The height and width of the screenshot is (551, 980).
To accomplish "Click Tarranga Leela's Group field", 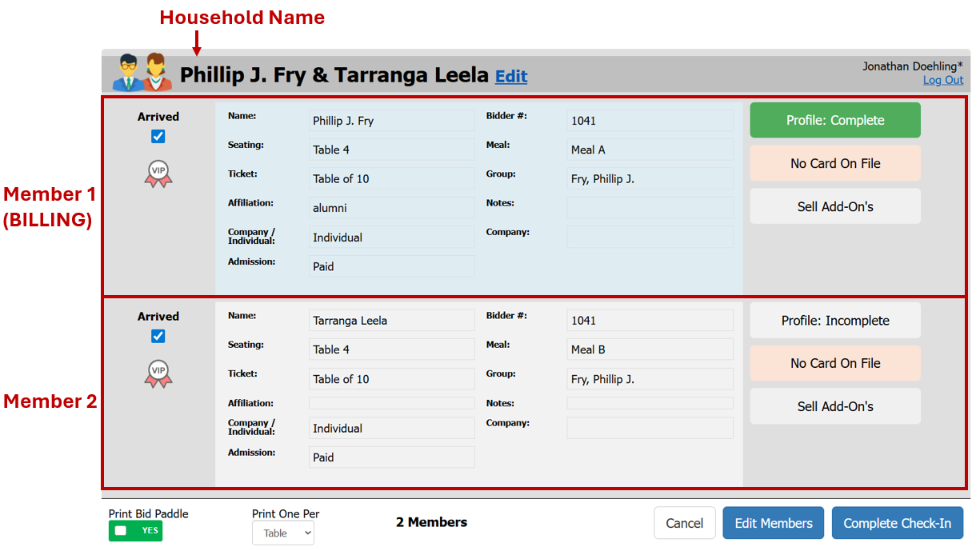I will [650, 379].
